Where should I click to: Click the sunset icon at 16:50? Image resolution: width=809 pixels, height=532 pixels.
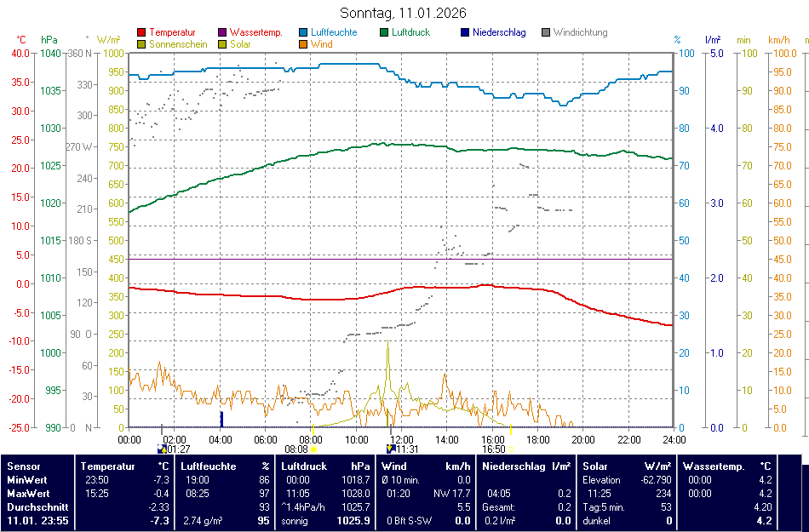point(511,449)
